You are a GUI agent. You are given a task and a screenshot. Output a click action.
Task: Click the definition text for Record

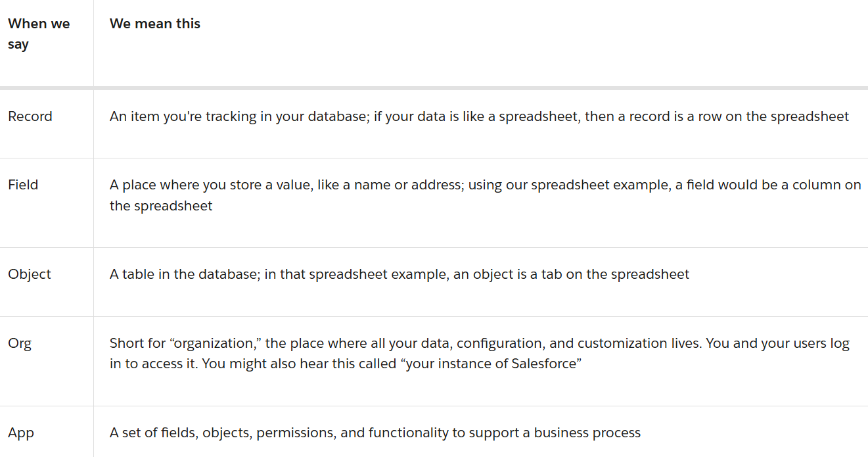pyautogui.click(x=479, y=116)
